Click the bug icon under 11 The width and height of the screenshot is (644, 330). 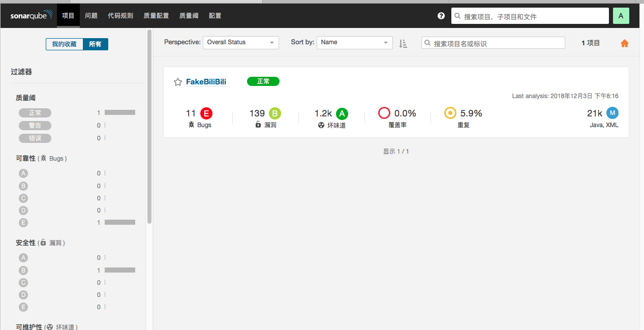[191, 125]
